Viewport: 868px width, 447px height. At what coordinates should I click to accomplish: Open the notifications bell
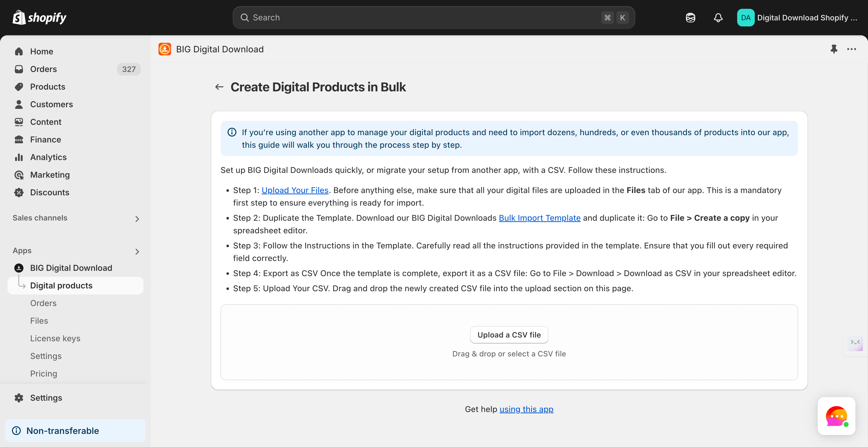click(x=718, y=18)
